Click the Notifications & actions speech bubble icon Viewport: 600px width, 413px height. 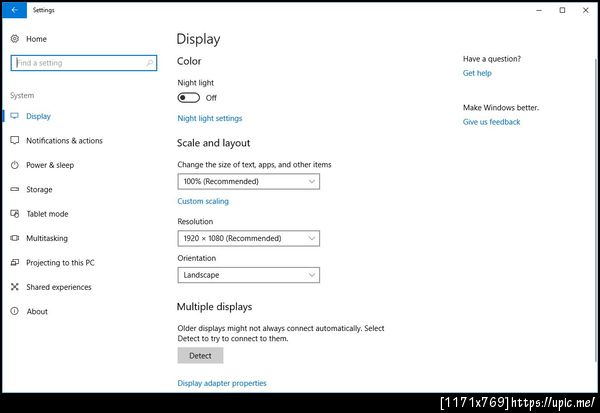15,140
